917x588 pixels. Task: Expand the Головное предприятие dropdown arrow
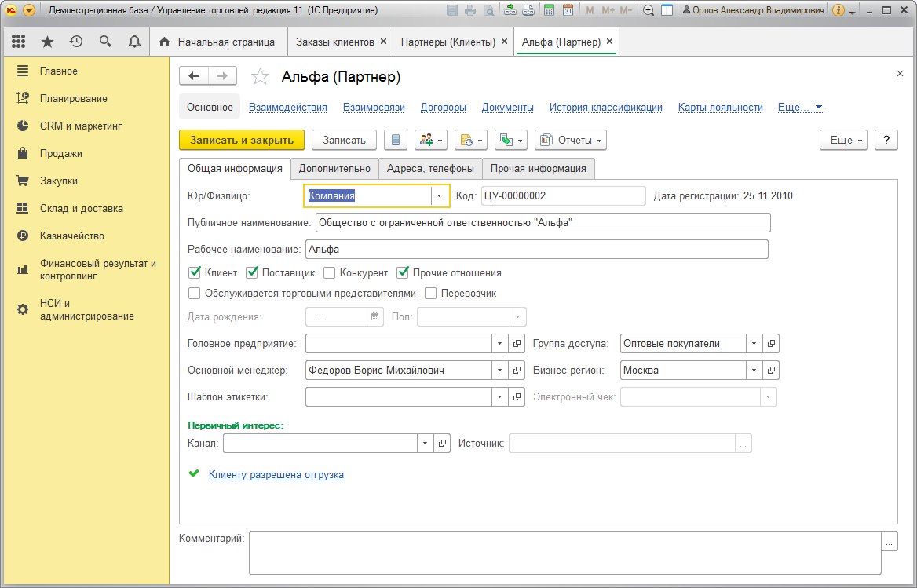(499, 344)
